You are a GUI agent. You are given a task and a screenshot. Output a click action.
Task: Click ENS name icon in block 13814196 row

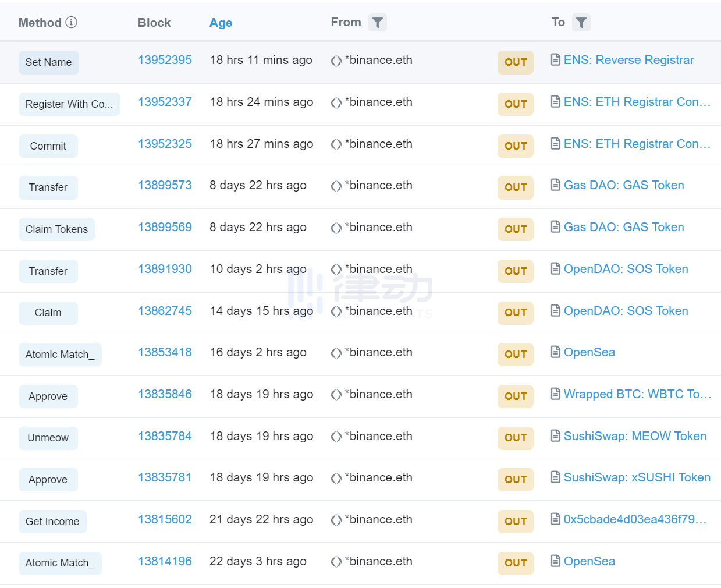(x=336, y=562)
